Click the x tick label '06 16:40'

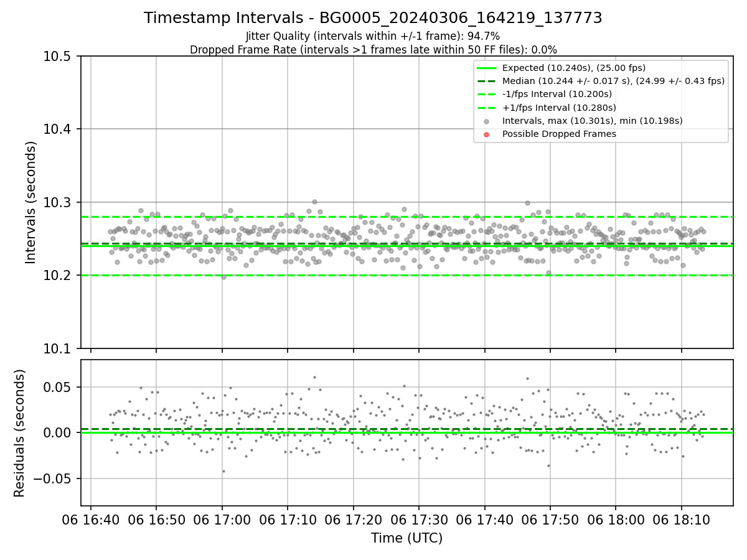pyautogui.click(x=91, y=520)
